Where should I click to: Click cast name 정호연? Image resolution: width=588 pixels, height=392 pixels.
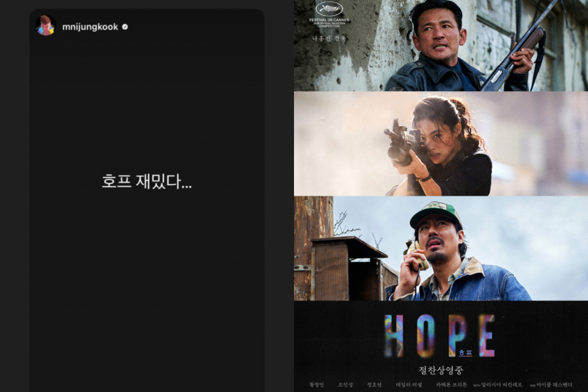coord(374,385)
